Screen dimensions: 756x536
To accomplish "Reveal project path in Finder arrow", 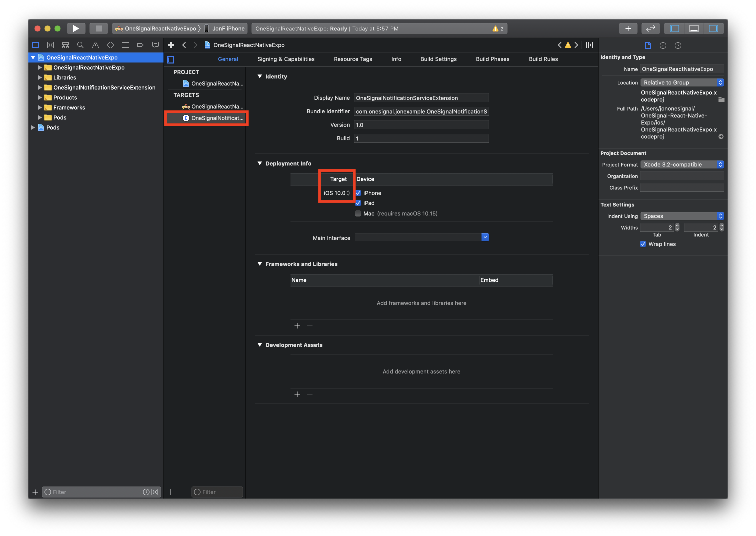I will point(721,137).
